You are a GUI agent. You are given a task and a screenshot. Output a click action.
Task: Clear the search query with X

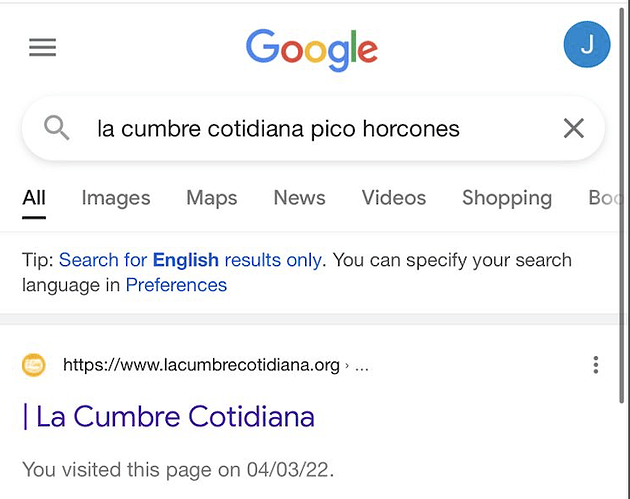coord(573,128)
